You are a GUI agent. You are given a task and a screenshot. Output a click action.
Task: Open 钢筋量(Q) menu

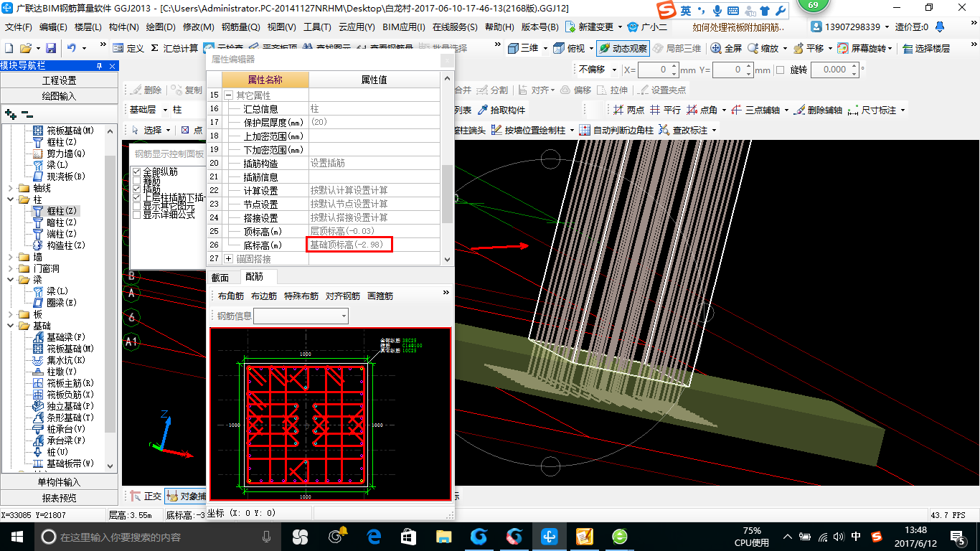(x=241, y=27)
